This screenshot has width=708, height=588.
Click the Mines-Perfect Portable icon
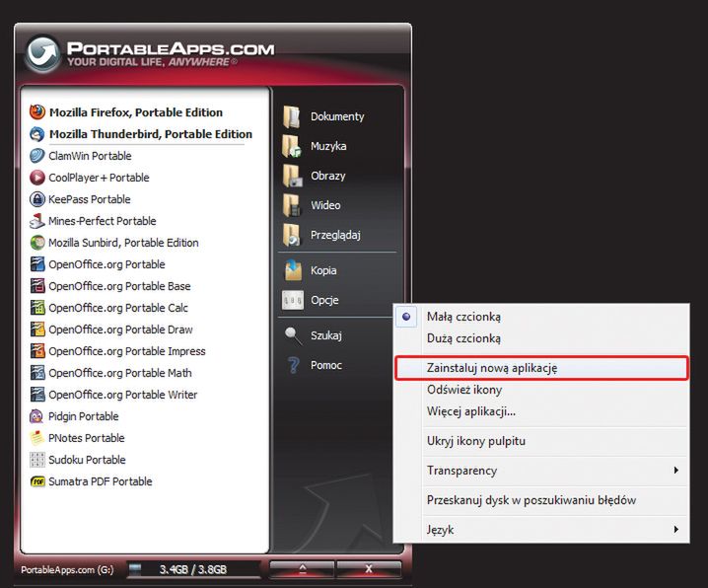pos(37,220)
